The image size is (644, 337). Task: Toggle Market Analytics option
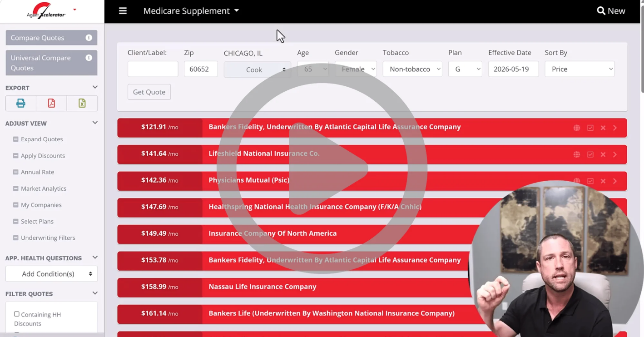point(40,188)
